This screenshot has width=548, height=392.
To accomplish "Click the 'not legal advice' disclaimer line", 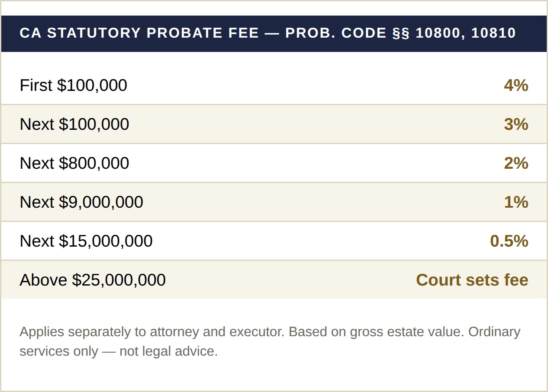I will tap(119, 351).
